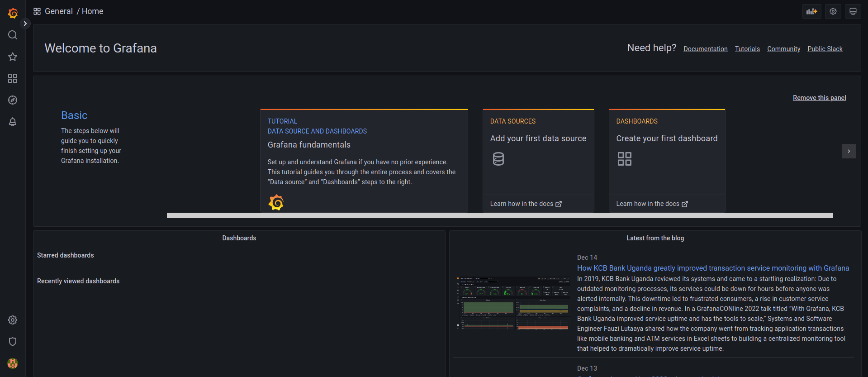This screenshot has height=377, width=868.
Task: Click the horizontal scrollbar under setup cards
Action: [499, 215]
